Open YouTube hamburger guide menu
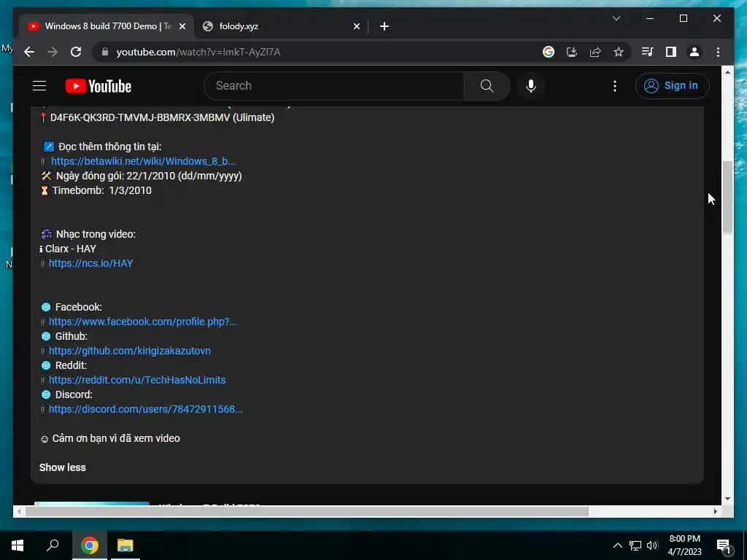The height and width of the screenshot is (560, 747). tap(39, 86)
